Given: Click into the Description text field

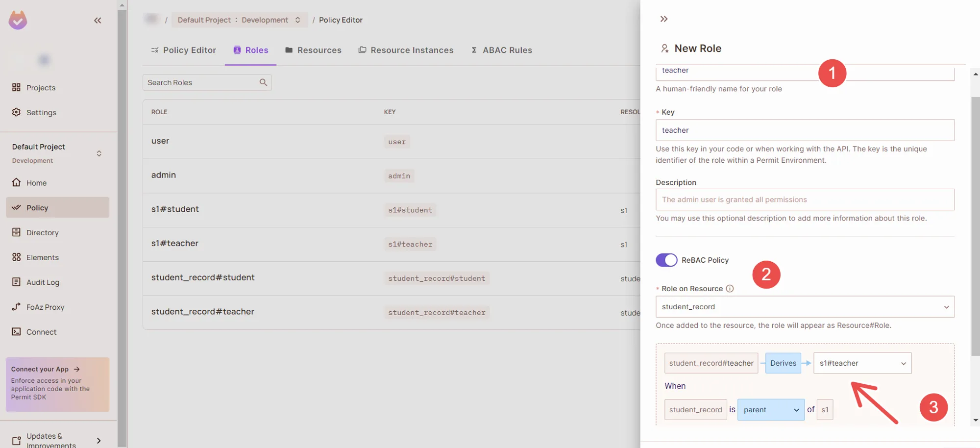Looking at the screenshot, I should pos(805,199).
